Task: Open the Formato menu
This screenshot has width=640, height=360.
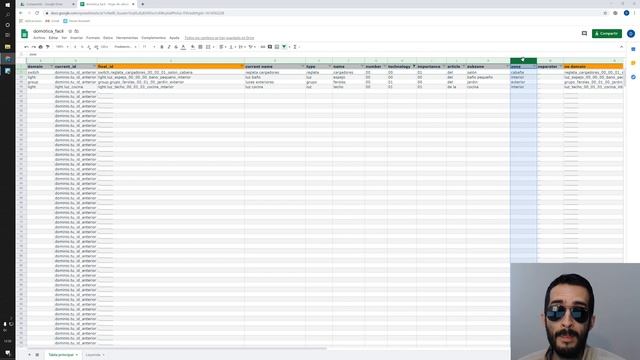Action: coord(93,38)
